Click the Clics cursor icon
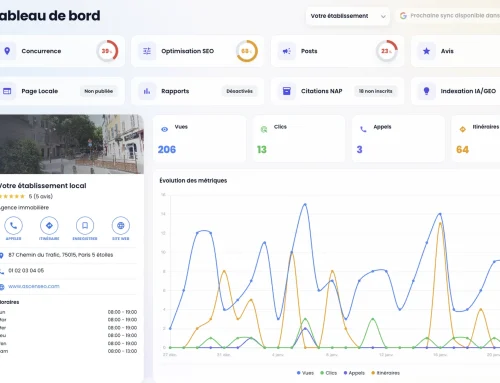The image size is (500, 383). (264, 129)
